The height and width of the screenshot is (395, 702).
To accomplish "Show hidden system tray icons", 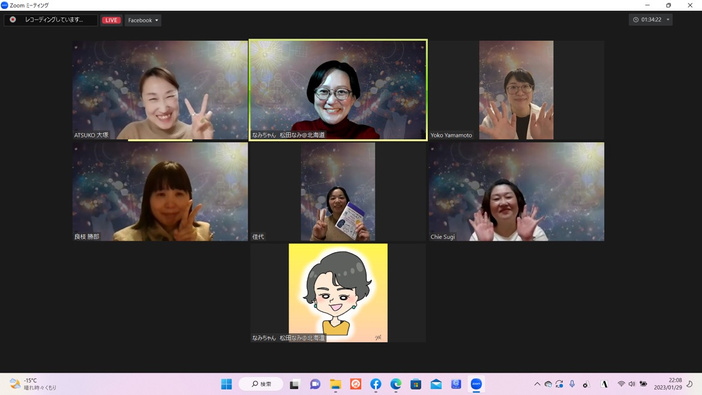I will pos(537,384).
